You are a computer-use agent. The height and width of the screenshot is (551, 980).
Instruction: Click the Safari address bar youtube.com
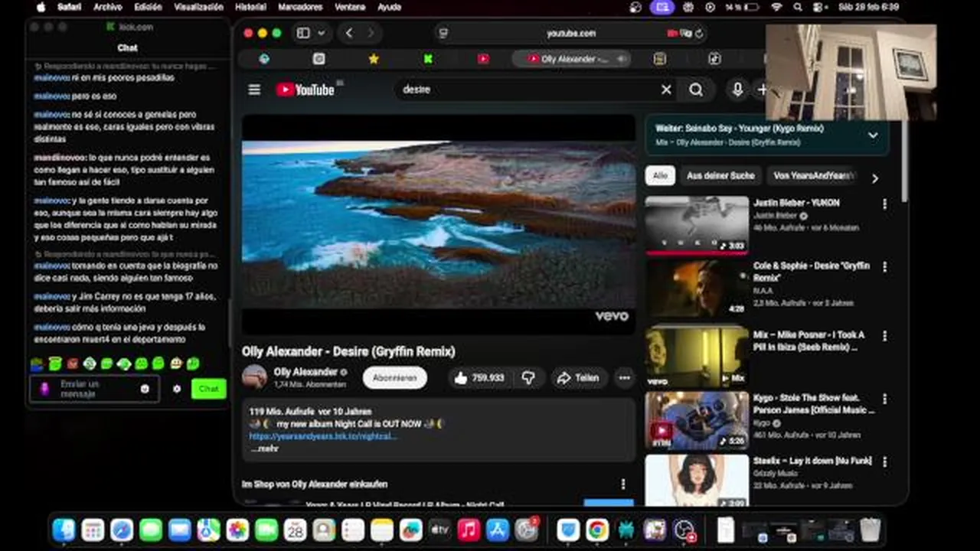tap(571, 34)
